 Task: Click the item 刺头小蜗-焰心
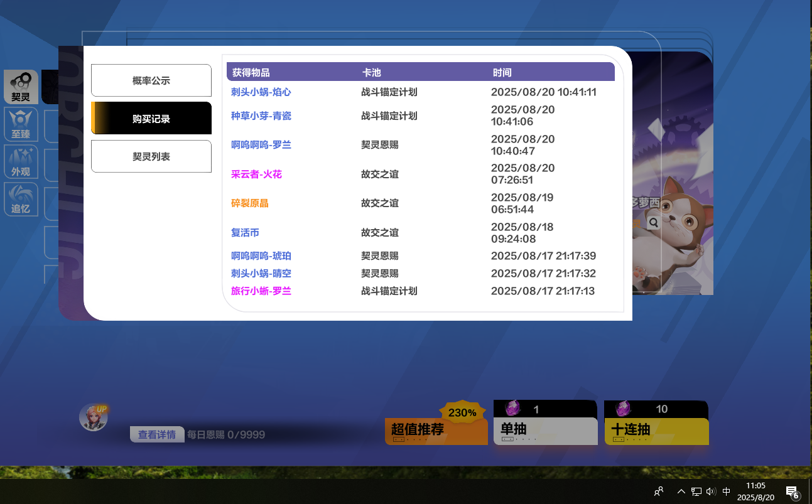pyautogui.click(x=261, y=92)
